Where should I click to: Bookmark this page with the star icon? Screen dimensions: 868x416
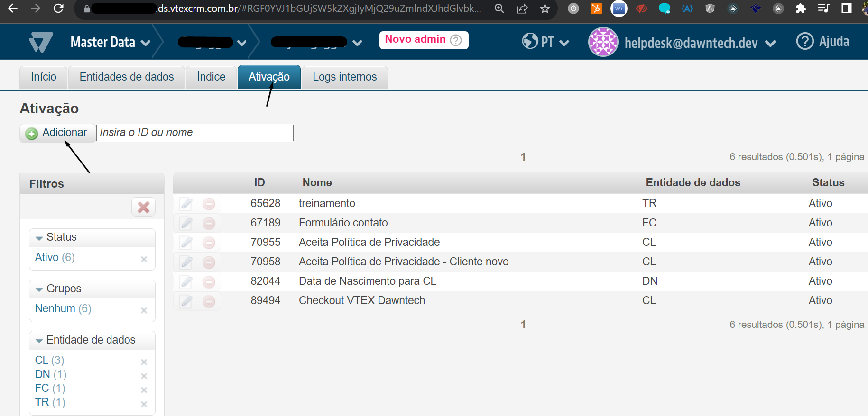pyautogui.click(x=545, y=9)
